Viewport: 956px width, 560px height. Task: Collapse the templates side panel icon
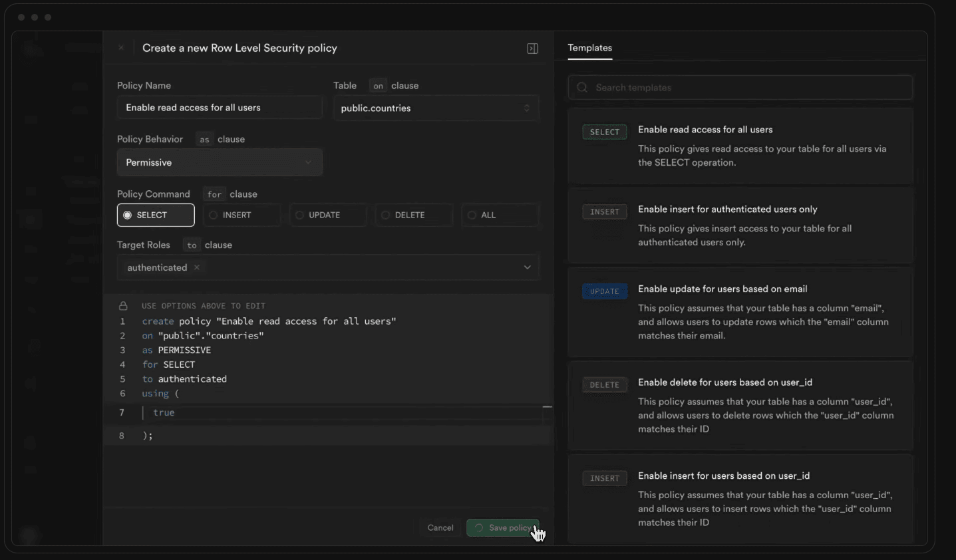click(532, 49)
